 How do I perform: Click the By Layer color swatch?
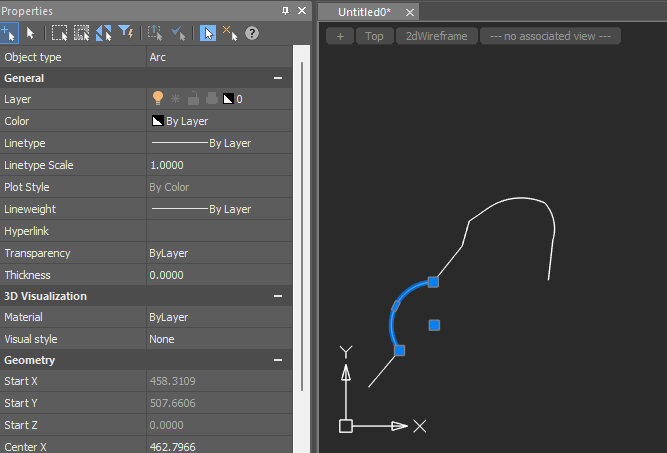(x=157, y=121)
